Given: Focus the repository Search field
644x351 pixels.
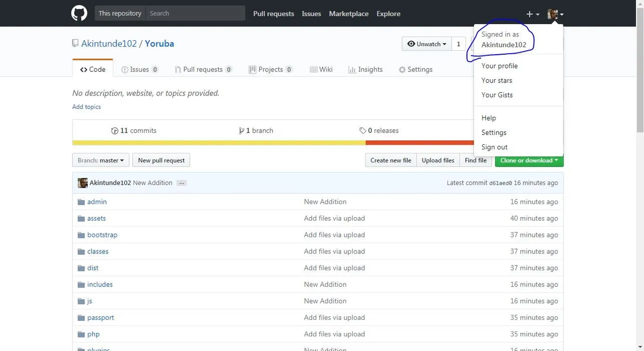Looking at the screenshot, I should pos(195,14).
